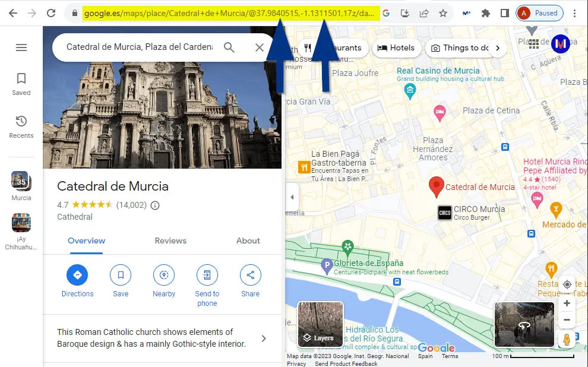Expand more place categories with the chevron

tap(498, 48)
